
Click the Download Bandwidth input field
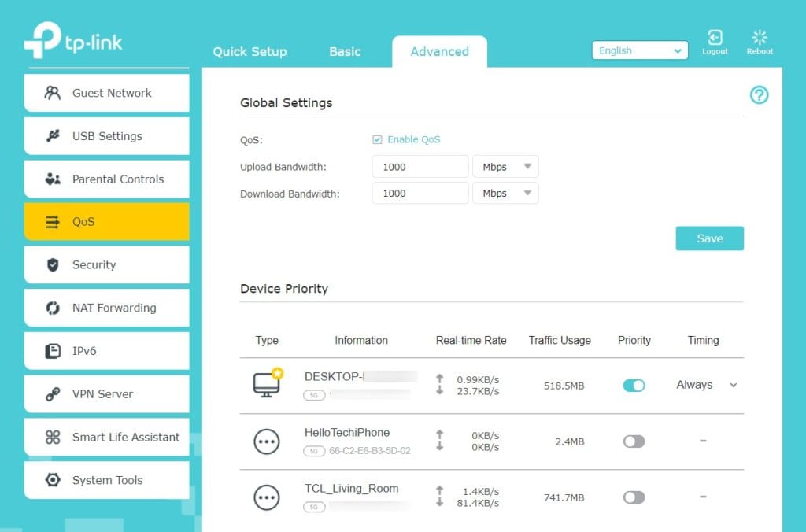[420, 194]
